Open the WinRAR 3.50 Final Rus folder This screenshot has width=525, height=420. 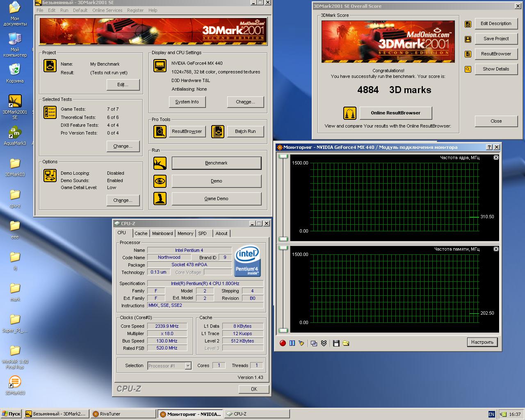click(x=15, y=356)
